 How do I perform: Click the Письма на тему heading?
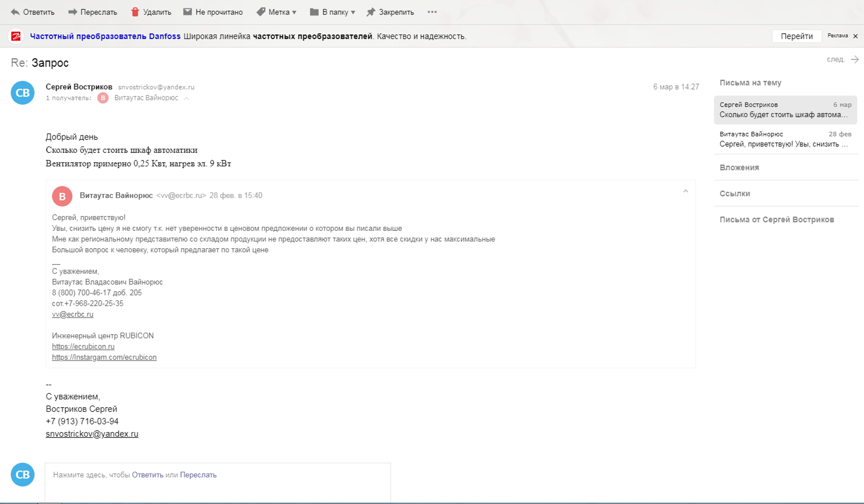coord(750,83)
